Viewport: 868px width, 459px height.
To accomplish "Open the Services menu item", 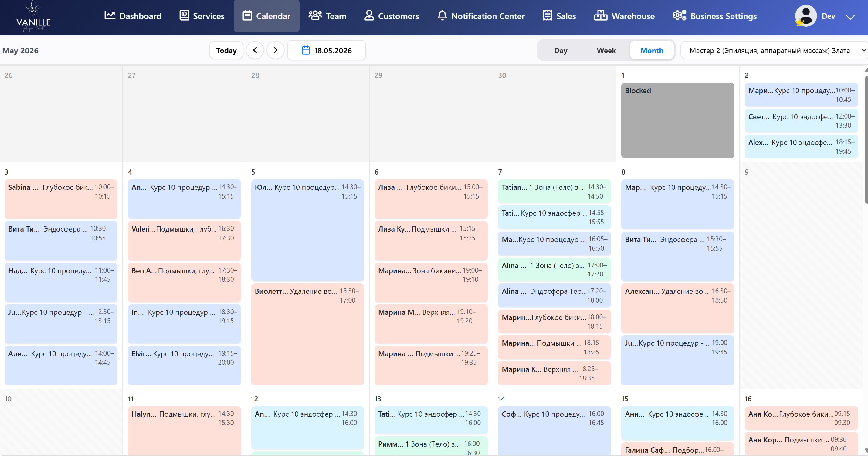I will 202,16.
